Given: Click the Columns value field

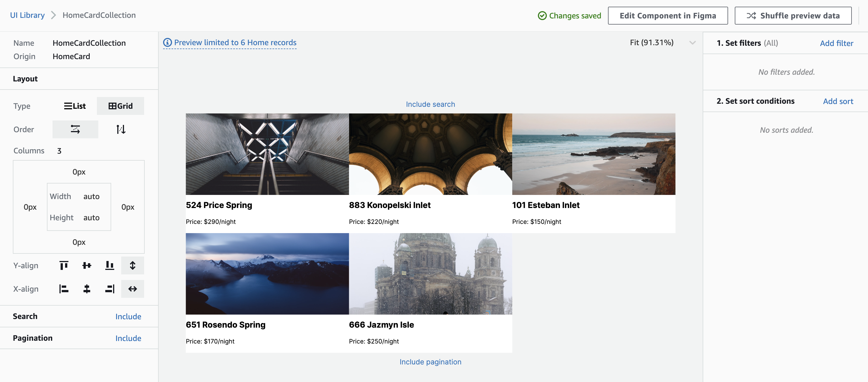Looking at the screenshot, I should [59, 151].
